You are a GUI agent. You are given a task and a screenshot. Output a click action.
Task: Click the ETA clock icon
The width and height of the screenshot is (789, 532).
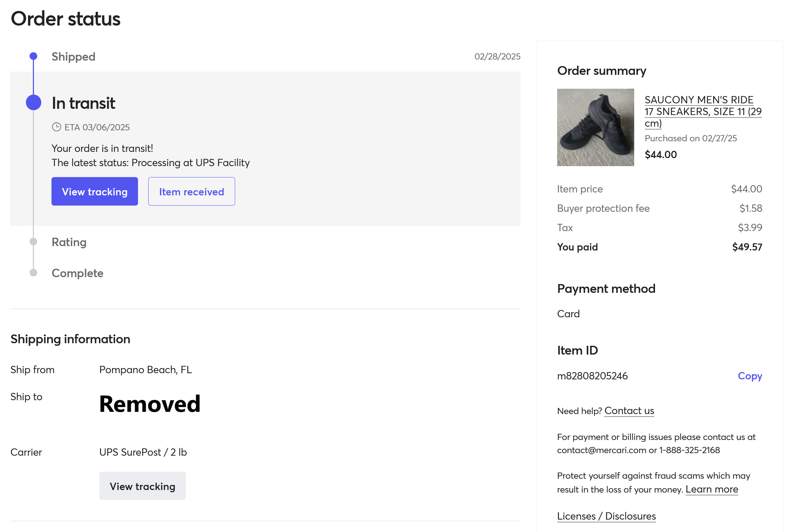57,127
